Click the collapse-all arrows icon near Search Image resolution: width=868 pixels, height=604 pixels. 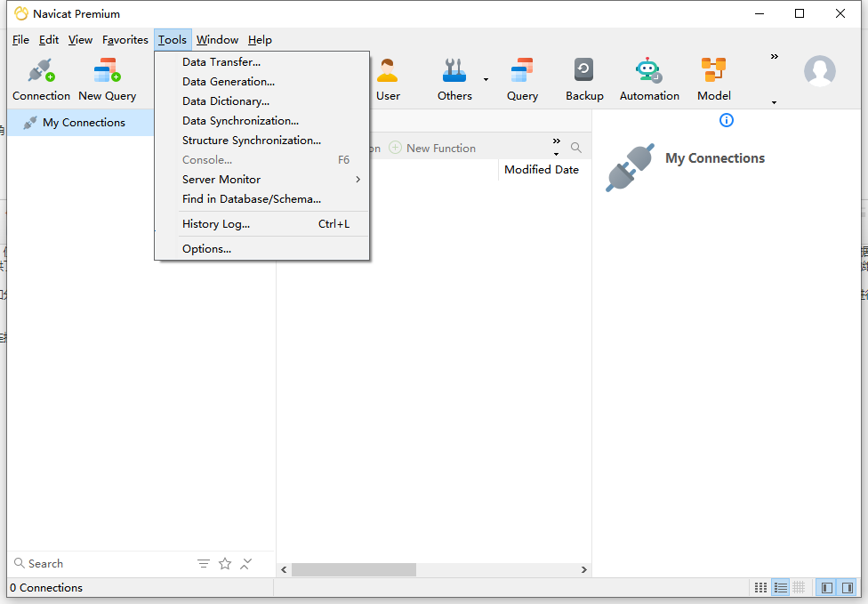(245, 564)
